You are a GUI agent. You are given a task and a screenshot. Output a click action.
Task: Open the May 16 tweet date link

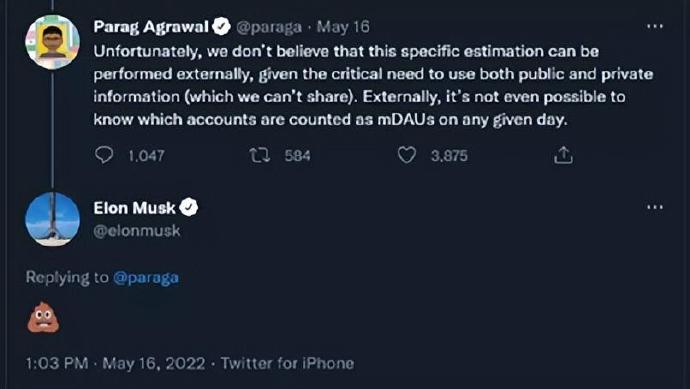(x=343, y=27)
